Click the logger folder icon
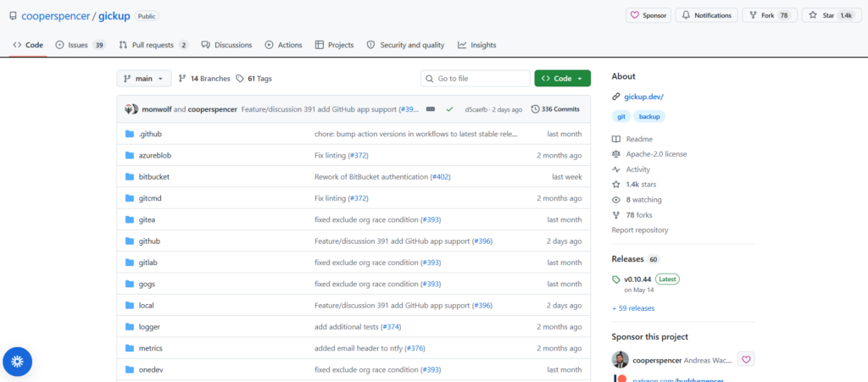Viewport: 868px width, 382px height. tap(130, 327)
